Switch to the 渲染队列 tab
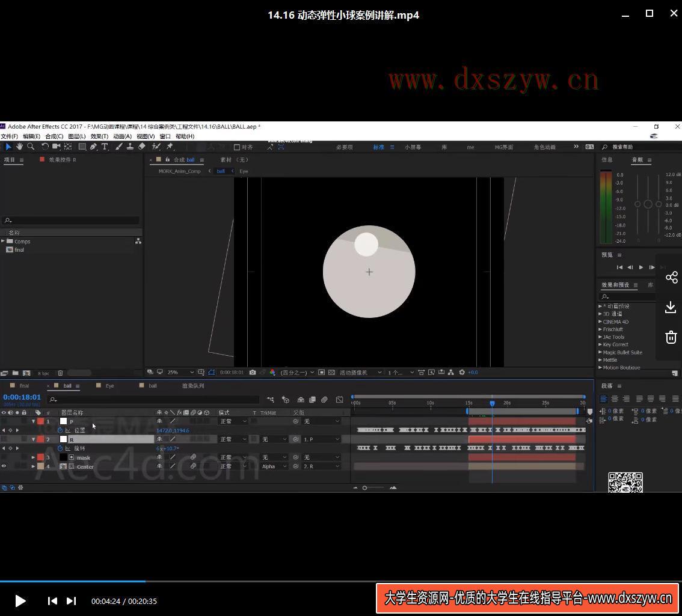Screen dimensions: 682x616 (x=193, y=386)
